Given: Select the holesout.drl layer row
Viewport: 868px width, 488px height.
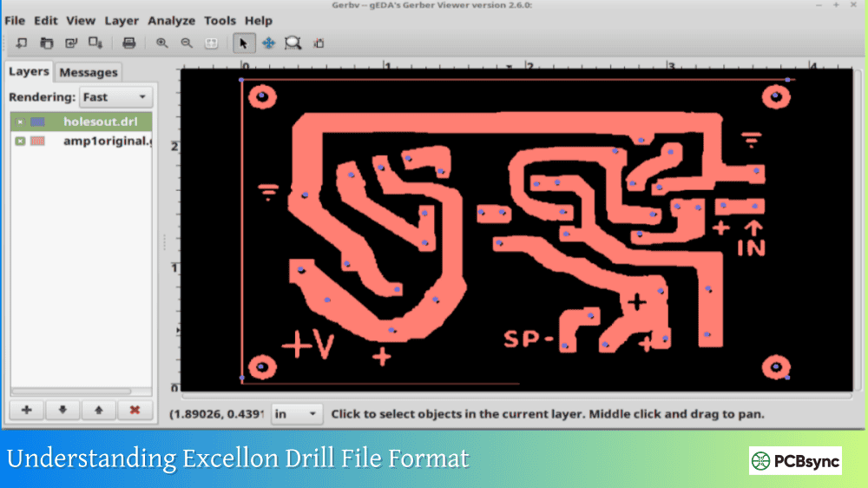Looking at the screenshot, I should point(82,122).
